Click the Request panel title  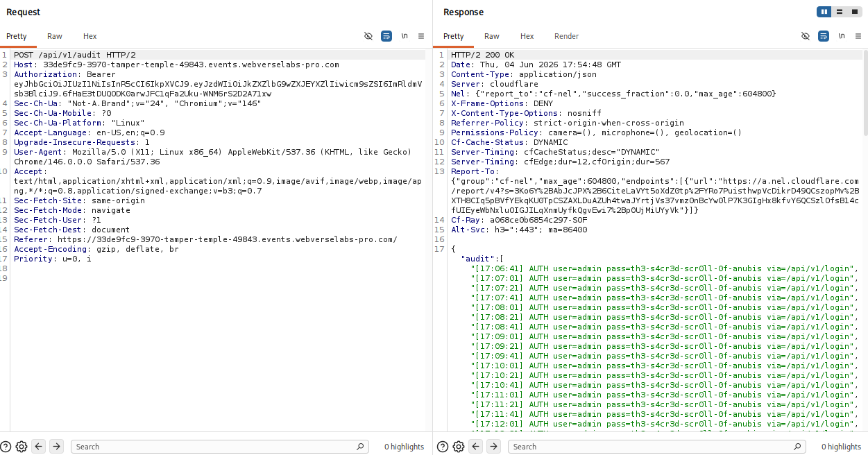24,12
